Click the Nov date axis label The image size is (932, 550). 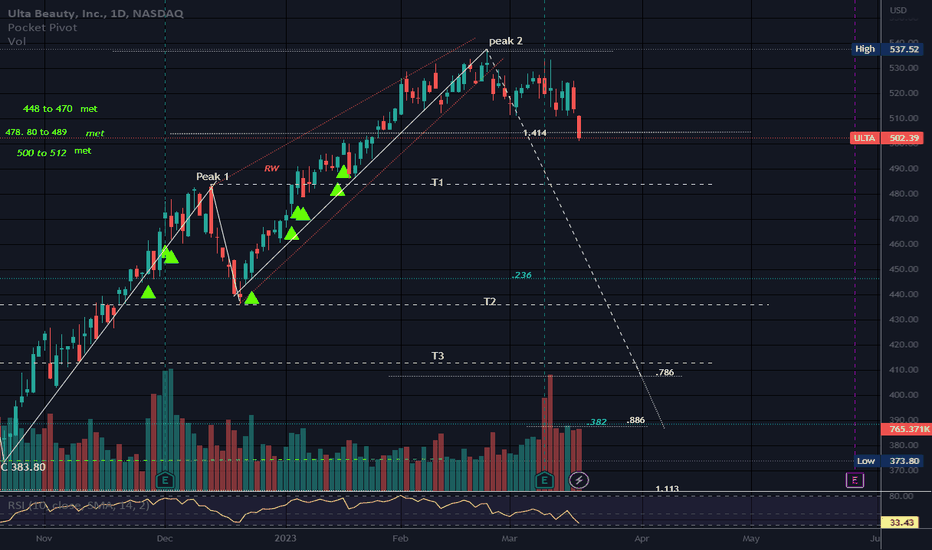click(x=44, y=539)
